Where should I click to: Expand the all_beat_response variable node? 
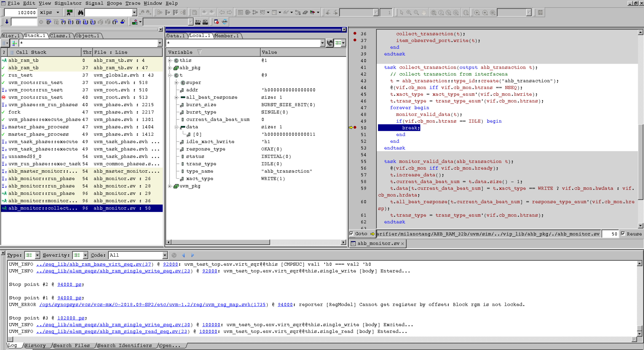tap(176, 97)
